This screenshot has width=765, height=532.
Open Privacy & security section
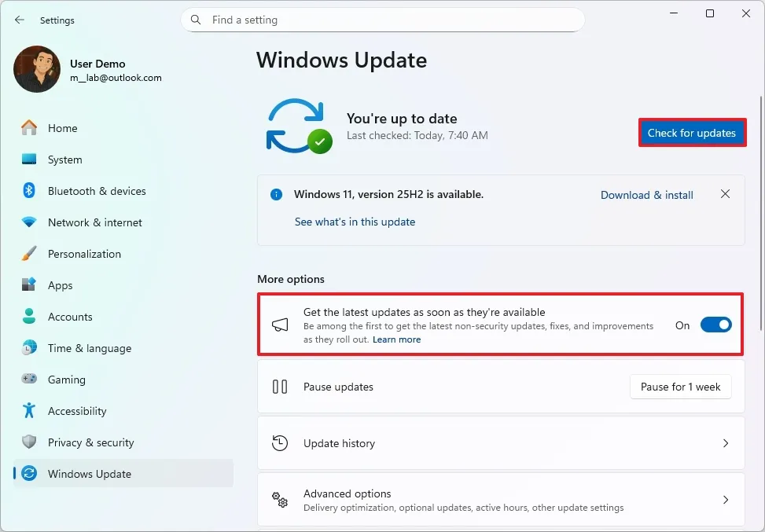pyautogui.click(x=89, y=442)
